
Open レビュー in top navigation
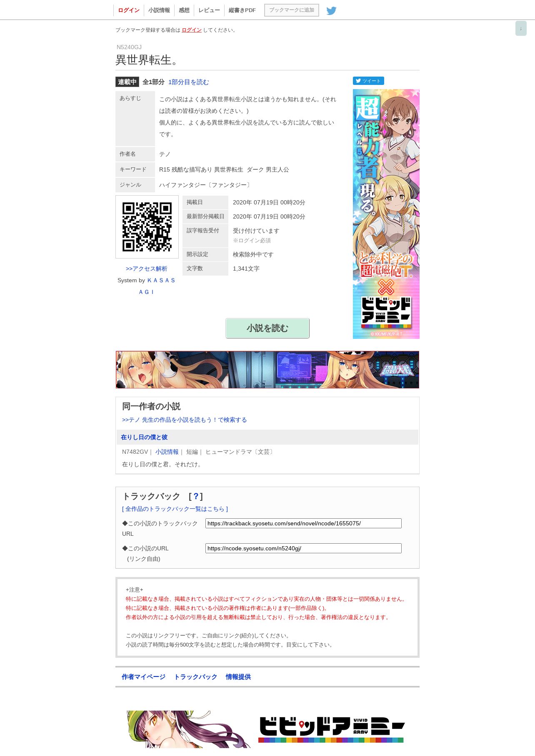(x=209, y=10)
